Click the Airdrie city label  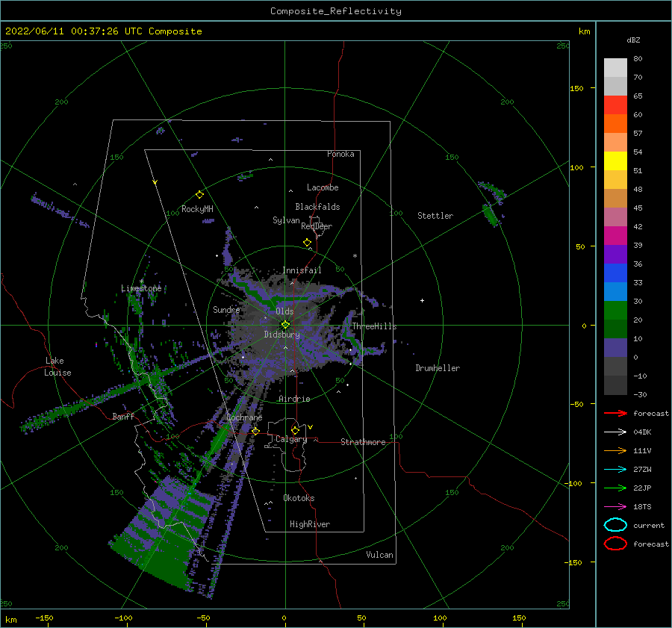coord(294,399)
